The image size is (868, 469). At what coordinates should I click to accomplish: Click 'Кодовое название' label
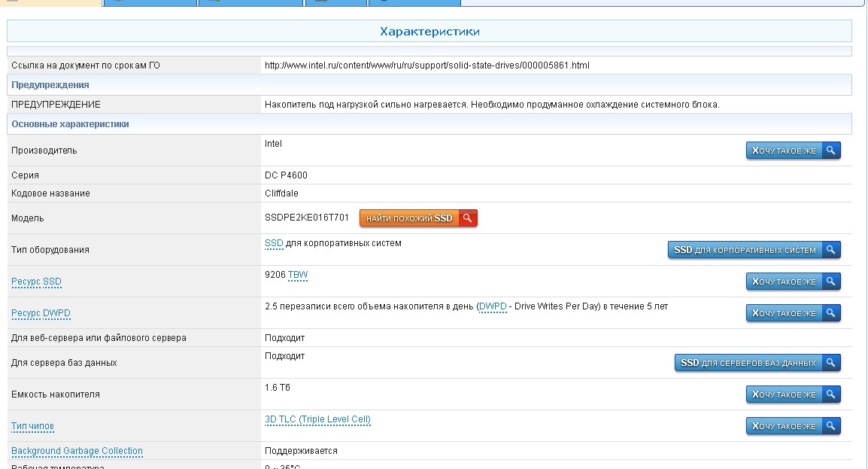(50, 193)
